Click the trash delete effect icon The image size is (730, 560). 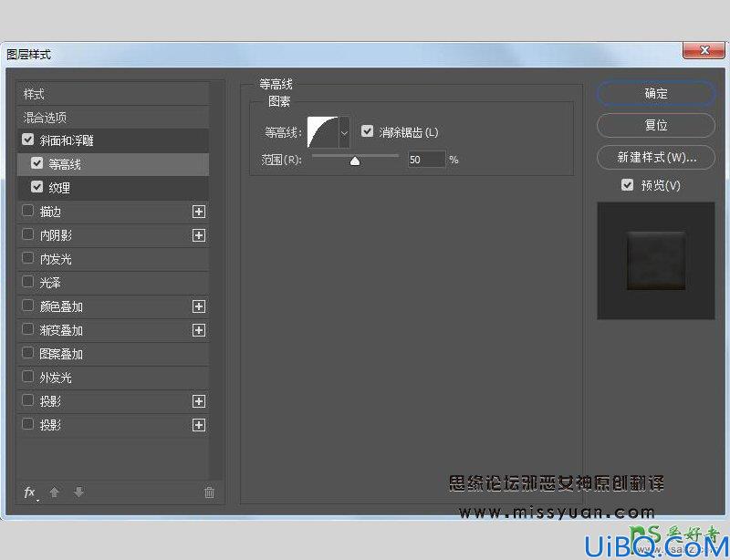pos(209,492)
